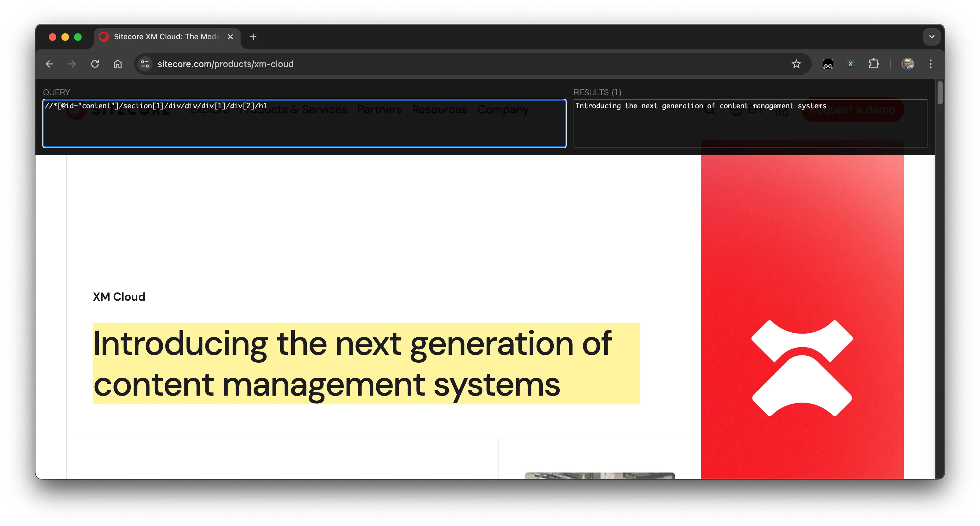This screenshot has width=980, height=526.
Task: Go back to the previous page
Action: point(49,64)
